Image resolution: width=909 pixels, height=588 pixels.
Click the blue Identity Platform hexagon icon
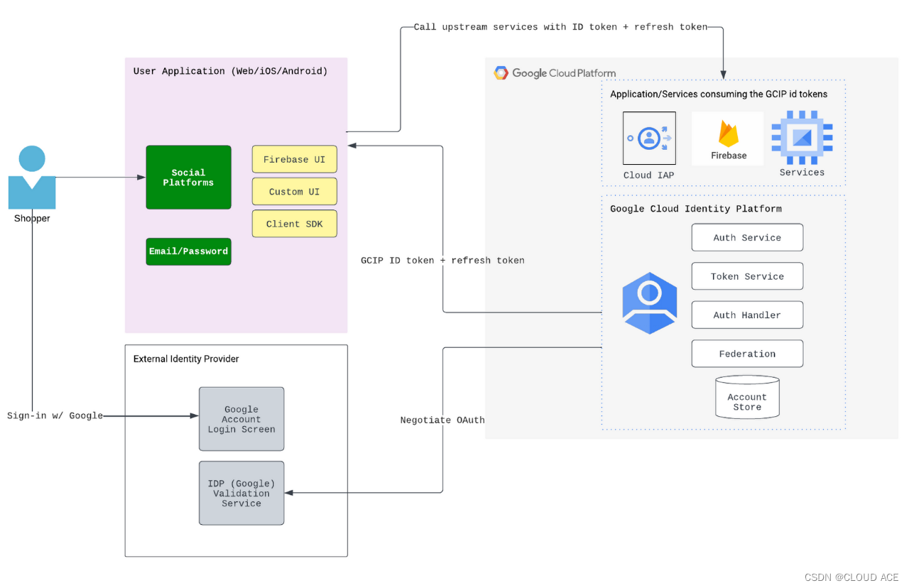[650, 303]
